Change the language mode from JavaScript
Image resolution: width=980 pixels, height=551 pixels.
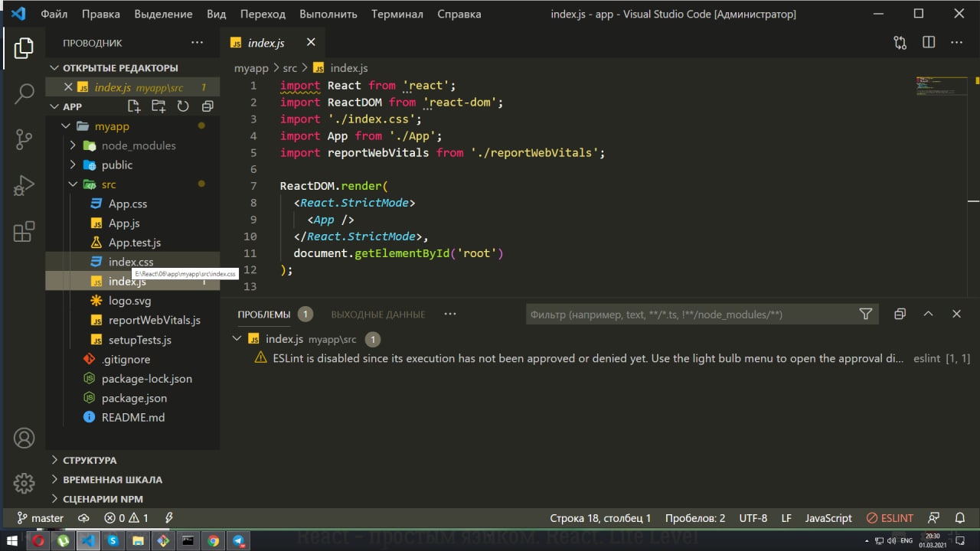pos(828,518)
